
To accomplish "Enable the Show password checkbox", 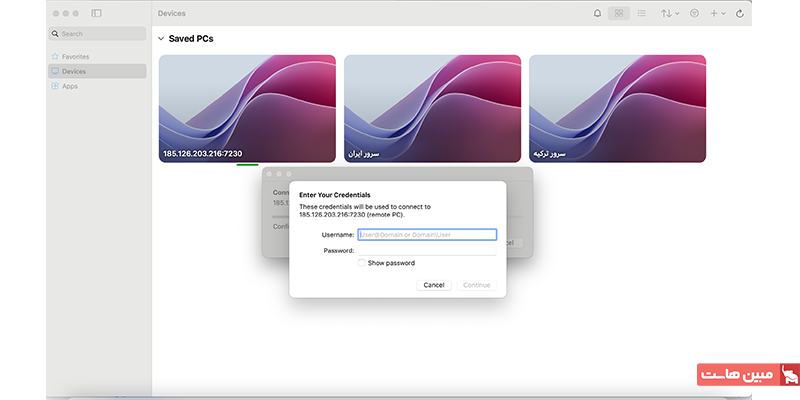I will [362, 263].
